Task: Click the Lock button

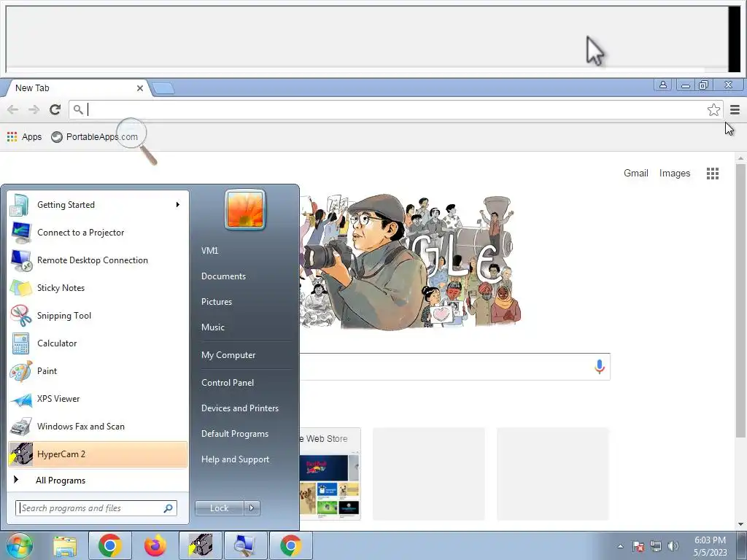Action: tap(219, 508)
